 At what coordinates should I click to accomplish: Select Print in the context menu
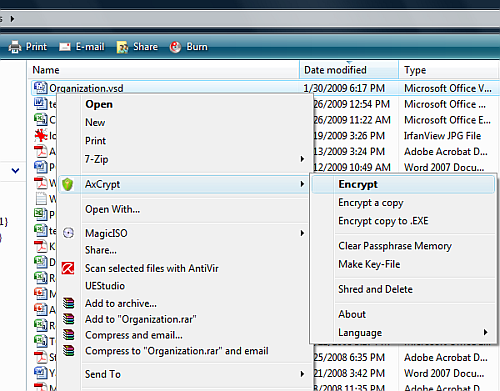(95, 141)
